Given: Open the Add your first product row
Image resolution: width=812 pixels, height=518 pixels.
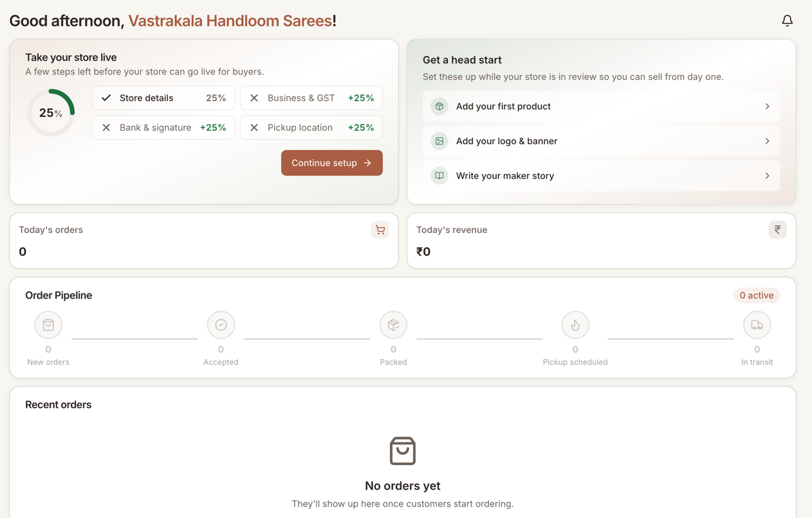Looking at the screenshot, I should click(602, 106).
